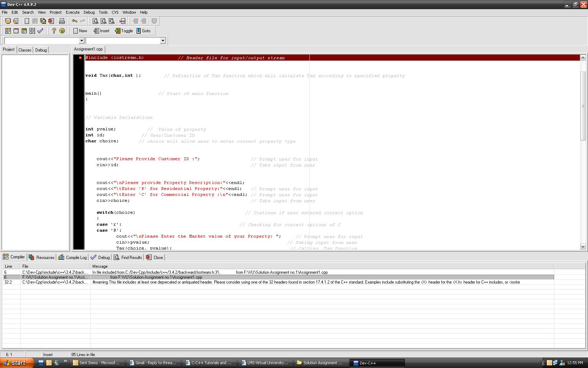Create a new blank source file icon
Image resolution: width=588 pixels, height=368 pixels.
click(x=27, y=21)
